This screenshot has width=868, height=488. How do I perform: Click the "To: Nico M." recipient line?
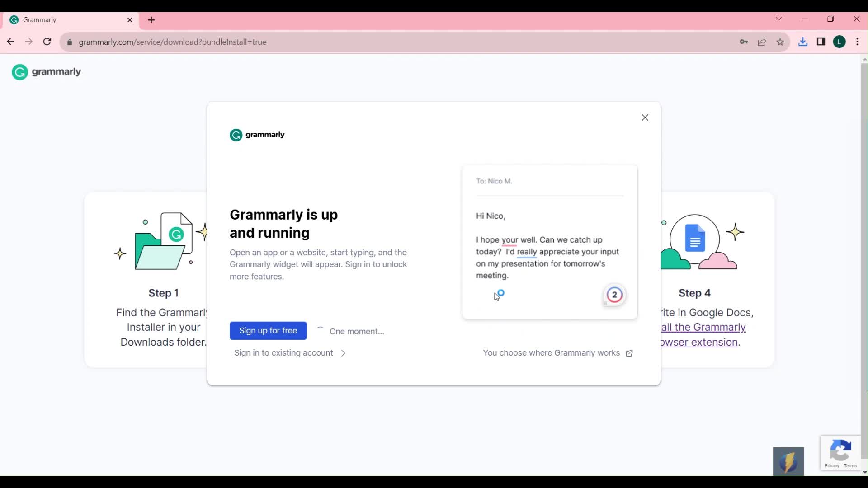point(494,181)
